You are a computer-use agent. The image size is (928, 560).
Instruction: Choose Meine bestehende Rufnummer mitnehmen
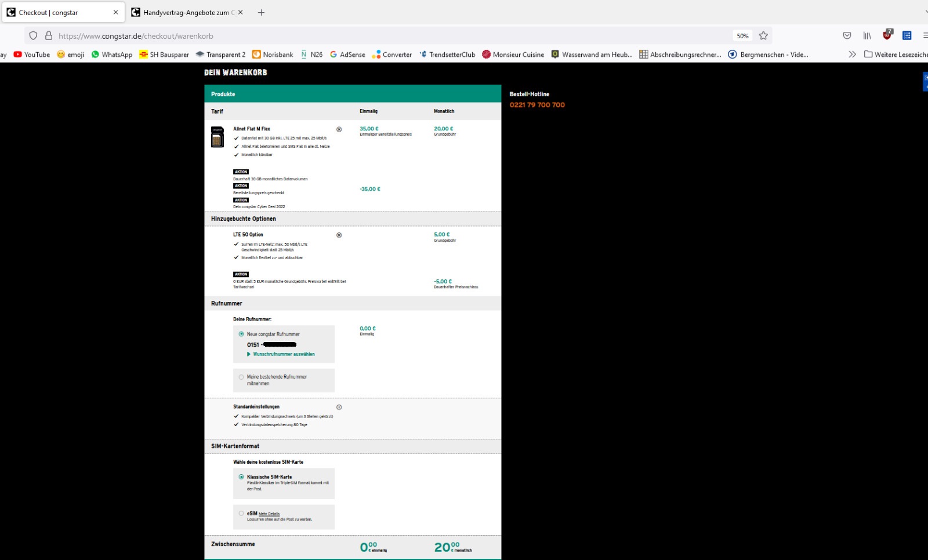tap(241, 377)
